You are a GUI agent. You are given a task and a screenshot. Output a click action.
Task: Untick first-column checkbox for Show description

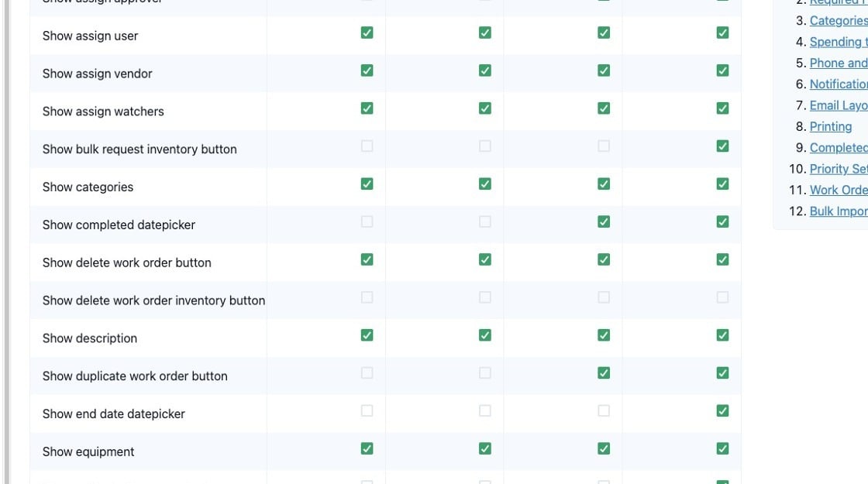click(367, 335)
